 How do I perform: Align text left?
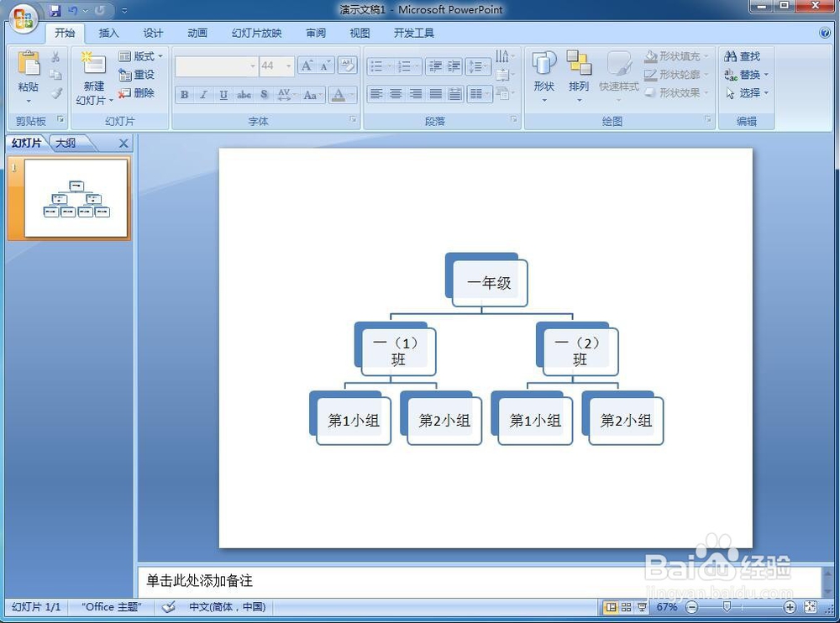pos(376,94)
